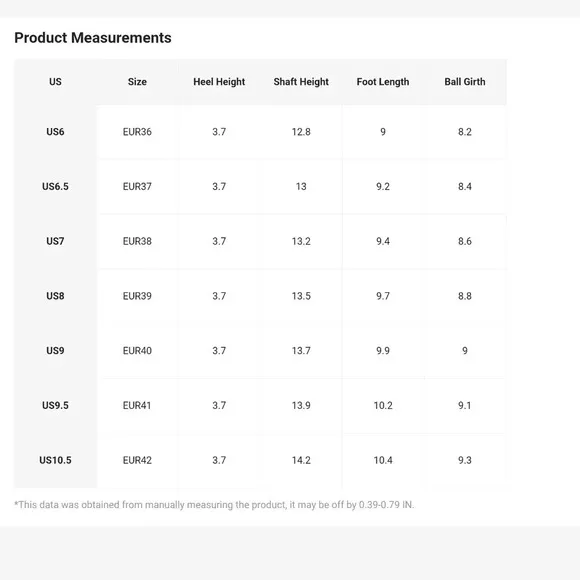The width and height of the screenshot is (580, 580).
Task: Select the US9 row label
Action: pos(55,351)
